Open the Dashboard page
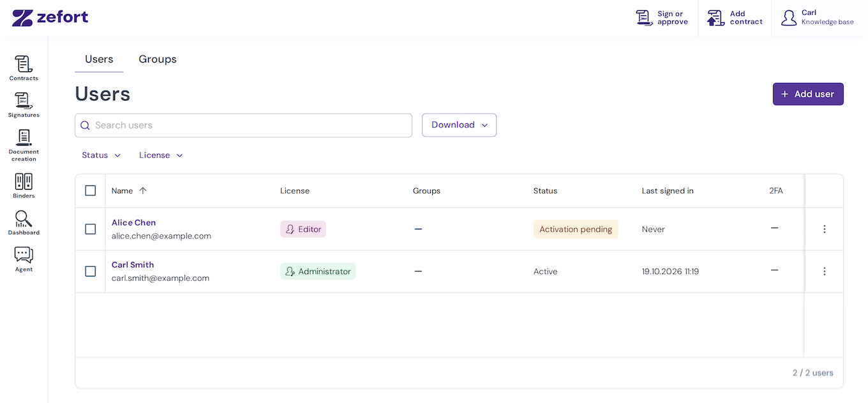868x403 pixels. (x=24, y=223)
